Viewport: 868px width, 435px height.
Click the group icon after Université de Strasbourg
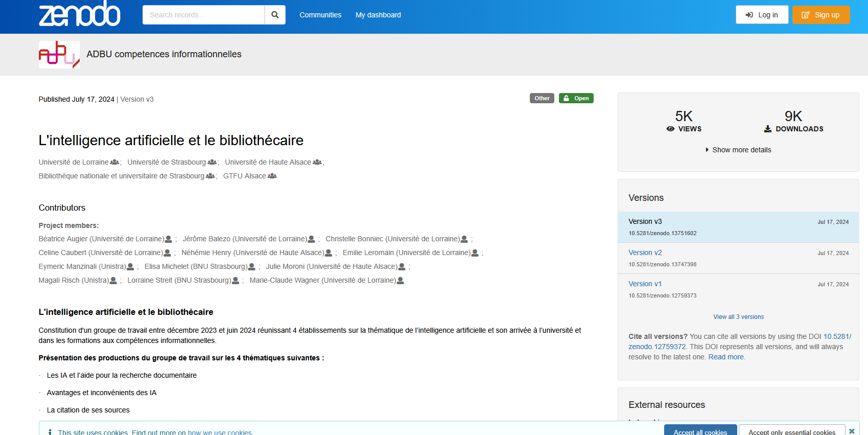[212, 162]
